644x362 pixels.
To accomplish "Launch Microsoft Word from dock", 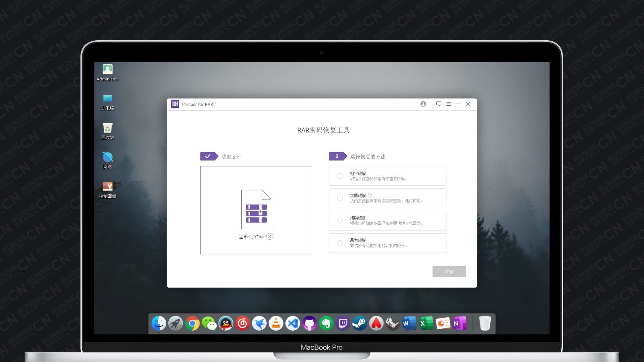I will pyautogui.click(x=410, y=324).
